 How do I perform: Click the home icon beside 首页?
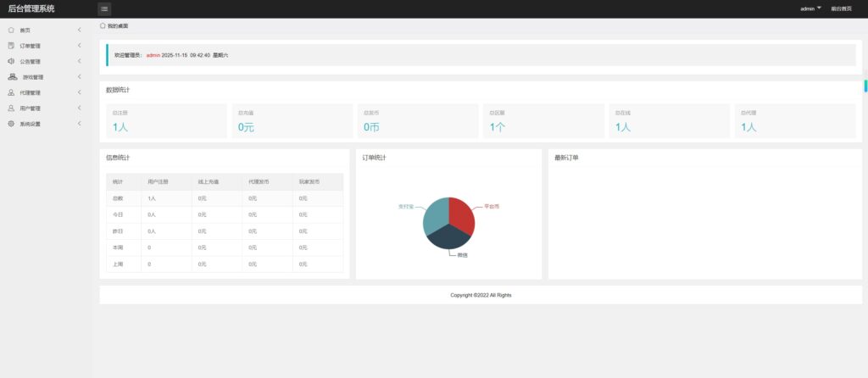[11, 30]
